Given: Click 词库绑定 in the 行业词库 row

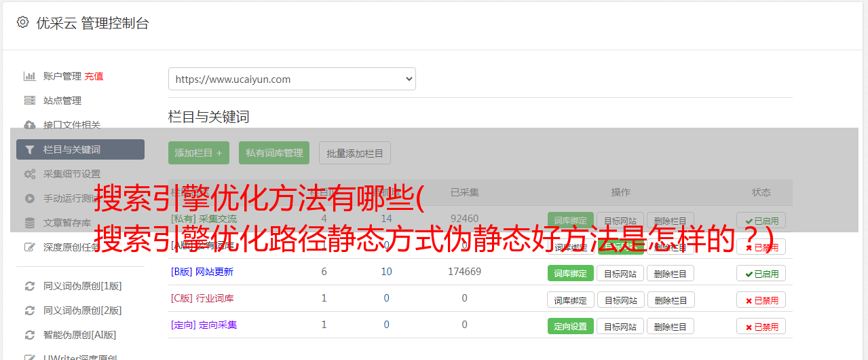Looking at the screenshot, I should pos(571,300).
